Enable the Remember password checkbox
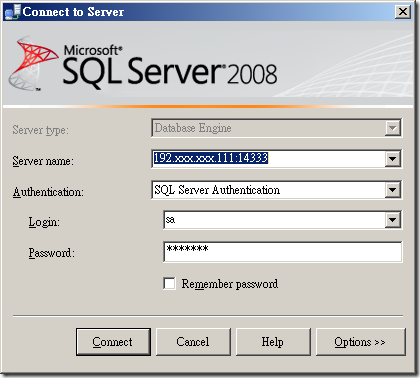Image resolution: width=420 pixels, height=378 pixels. 169,284
